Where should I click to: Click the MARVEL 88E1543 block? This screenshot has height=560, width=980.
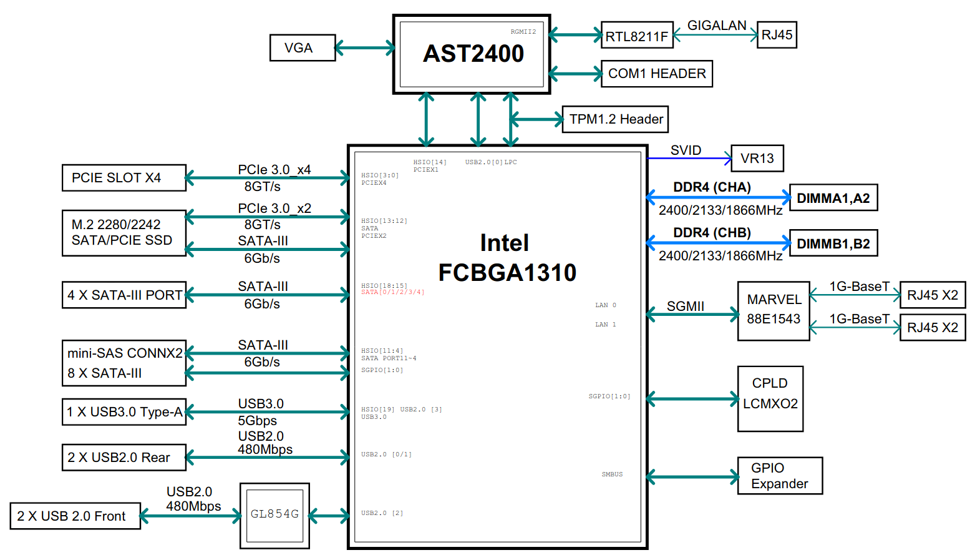click(774, 311)
